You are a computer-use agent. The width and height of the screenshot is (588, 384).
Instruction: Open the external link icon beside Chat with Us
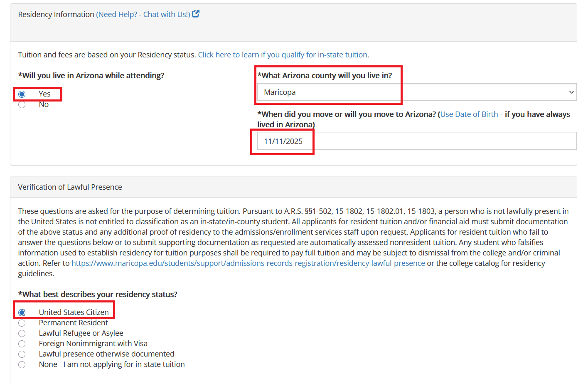[196, 14]
